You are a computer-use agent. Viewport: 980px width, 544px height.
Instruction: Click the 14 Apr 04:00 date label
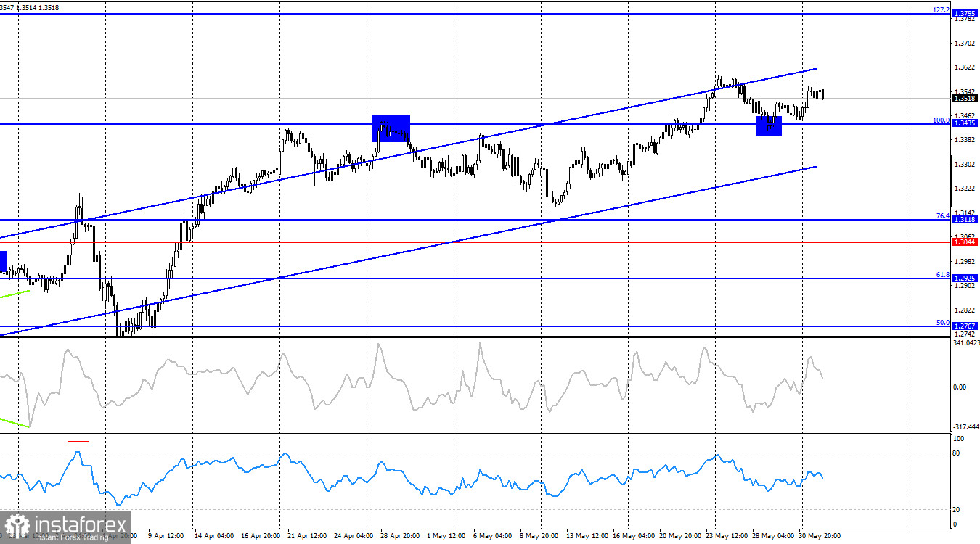pyautogui.click(x=215, y=537)
